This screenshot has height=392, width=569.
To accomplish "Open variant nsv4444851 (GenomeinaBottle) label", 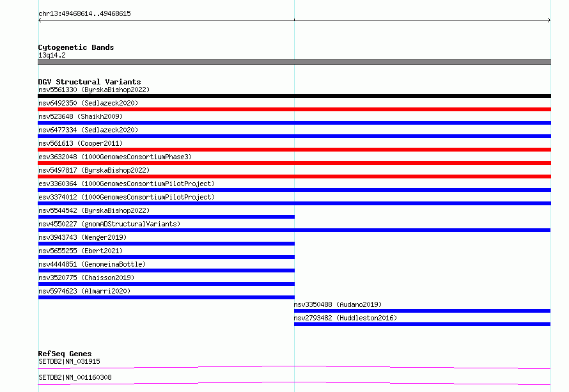I will tap(92, 264).
